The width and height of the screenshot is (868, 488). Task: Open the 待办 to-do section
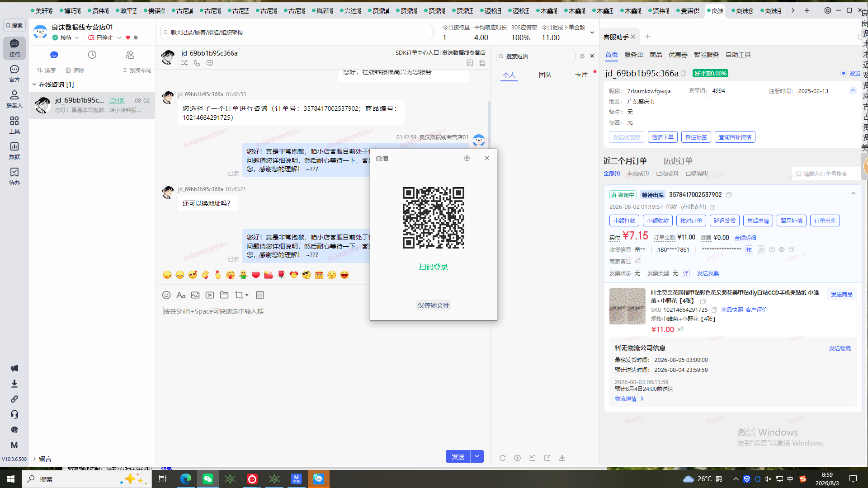[14, 176]
